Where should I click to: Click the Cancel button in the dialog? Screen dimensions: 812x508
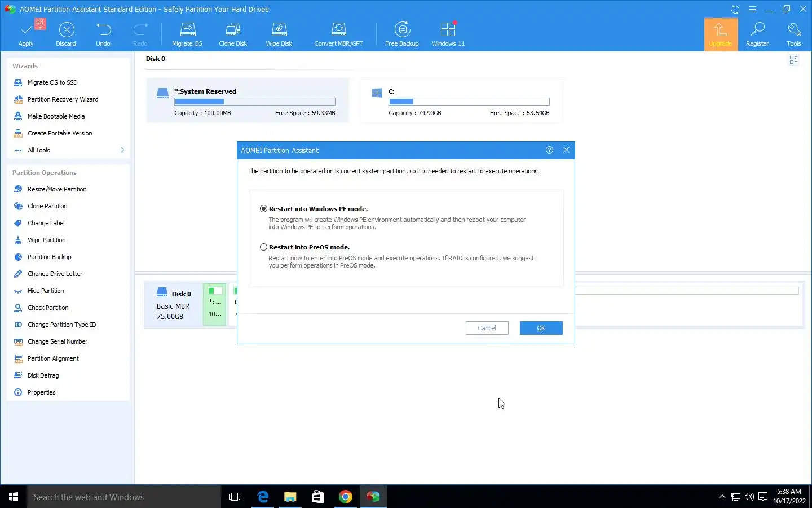point(487,328)
